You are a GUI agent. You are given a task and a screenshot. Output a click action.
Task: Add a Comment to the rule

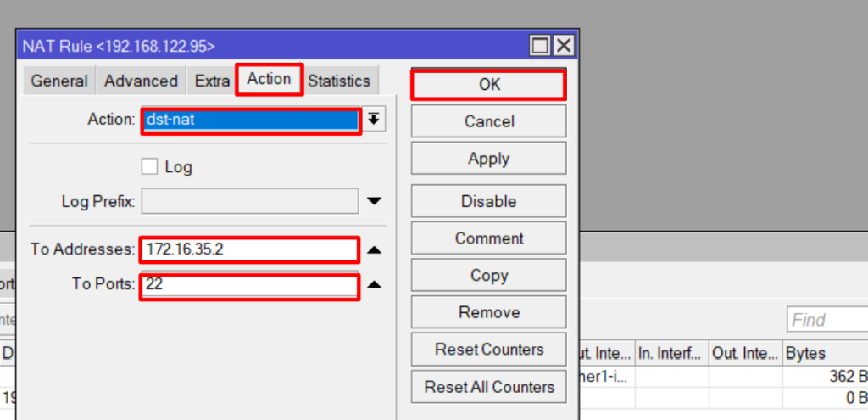pos(488,238)
